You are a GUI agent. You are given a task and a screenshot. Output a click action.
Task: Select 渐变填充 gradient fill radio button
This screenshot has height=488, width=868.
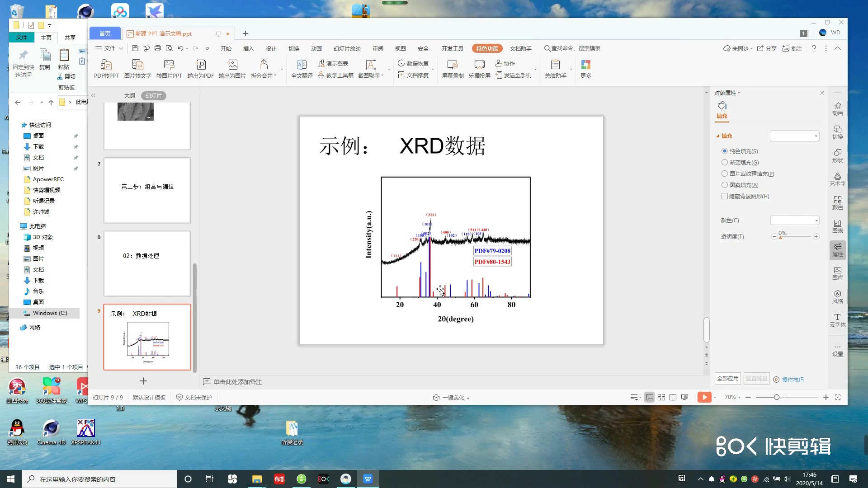click(x=725, y=162)
